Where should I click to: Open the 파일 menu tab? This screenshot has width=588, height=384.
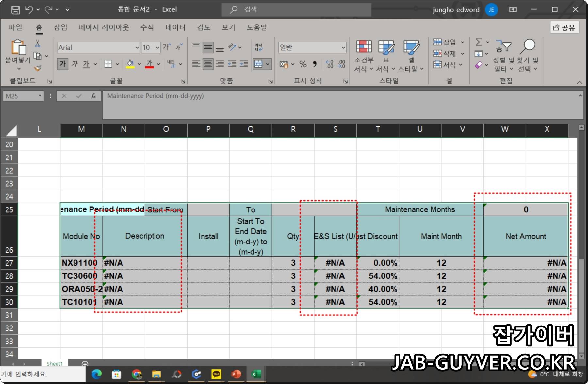(x=15, y=27)
